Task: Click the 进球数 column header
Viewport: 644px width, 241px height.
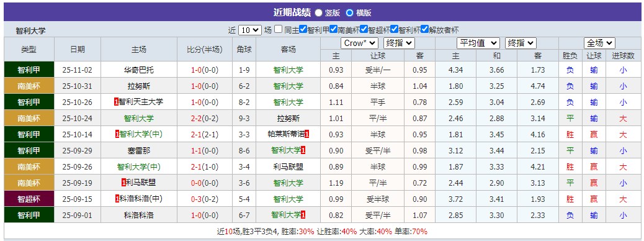Action: pos(623,55)
